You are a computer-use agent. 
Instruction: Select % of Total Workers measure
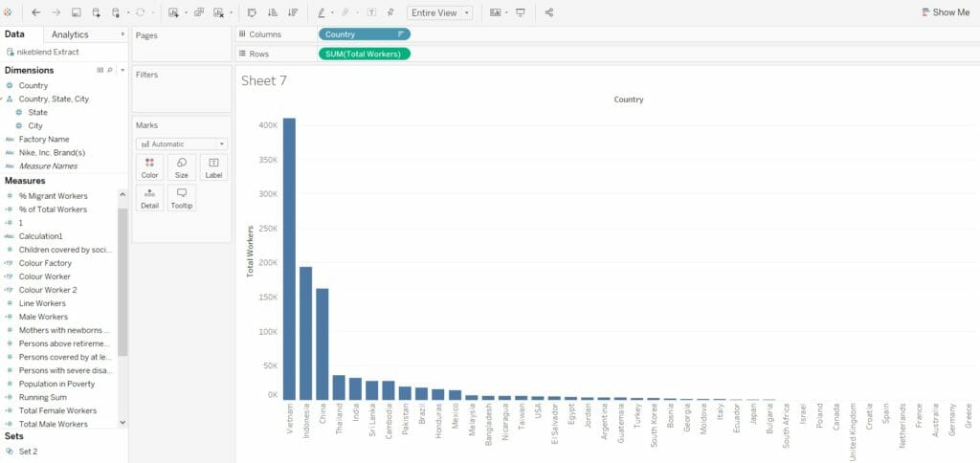point(54,209)
